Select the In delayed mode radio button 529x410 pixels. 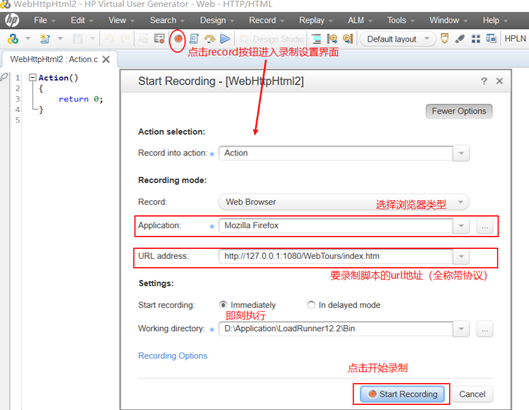pyautogui.click(x=311, y=305)
